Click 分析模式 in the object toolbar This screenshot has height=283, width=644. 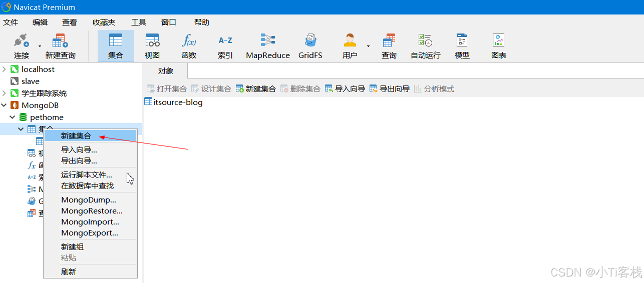click(434, 88)
